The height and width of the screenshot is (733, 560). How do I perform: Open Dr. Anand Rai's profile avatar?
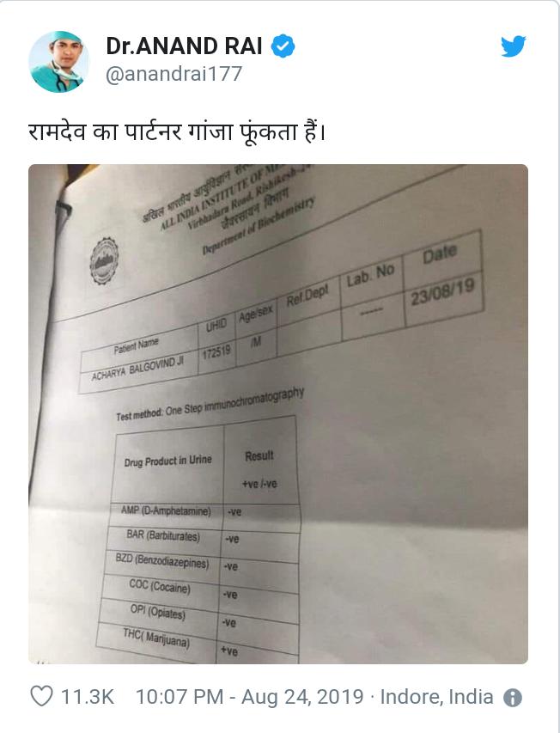tap(58, 62)
